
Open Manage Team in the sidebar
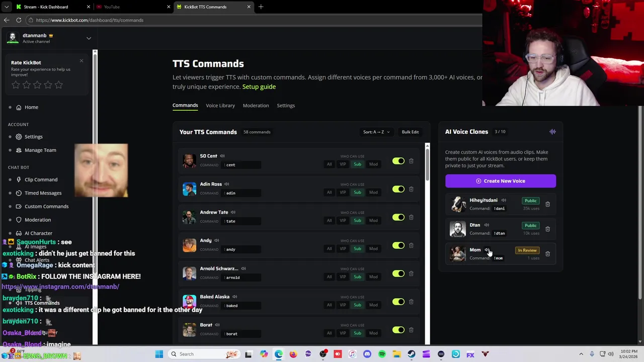[x=40, y=150]
